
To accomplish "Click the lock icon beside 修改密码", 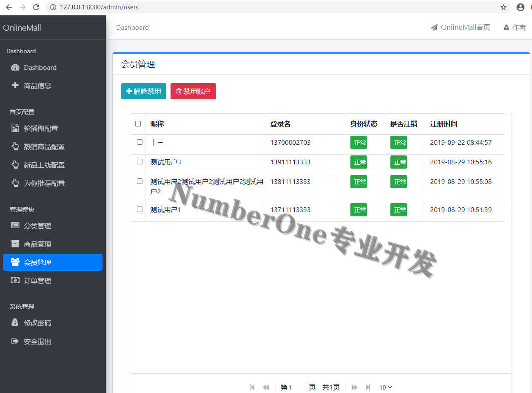I will pos(15,323).
